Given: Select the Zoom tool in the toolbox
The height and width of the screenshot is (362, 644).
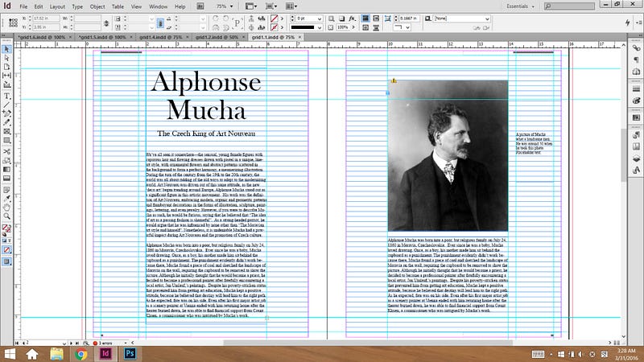Looking at the screenshot, I should coord(6,216).
